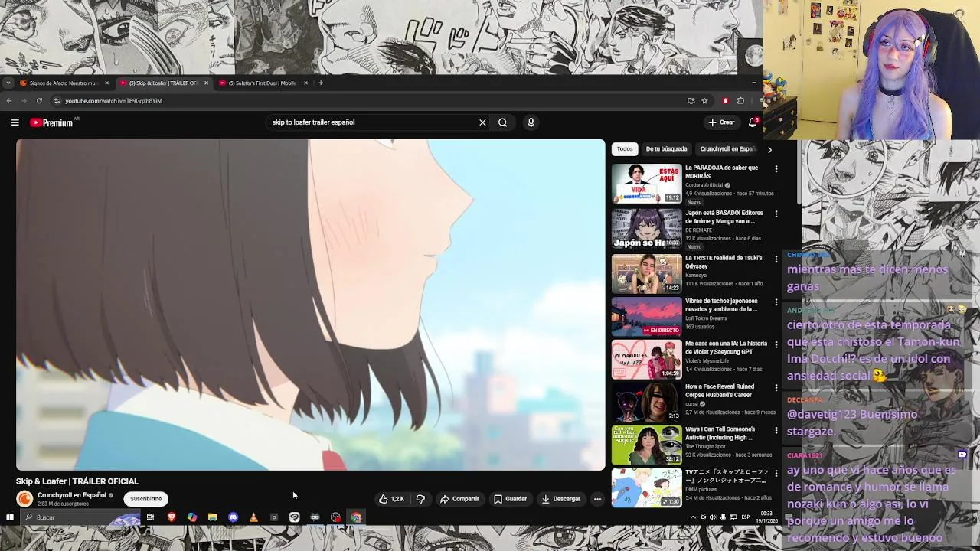
Task: Like the video with thumbs up
Action: 391,499
